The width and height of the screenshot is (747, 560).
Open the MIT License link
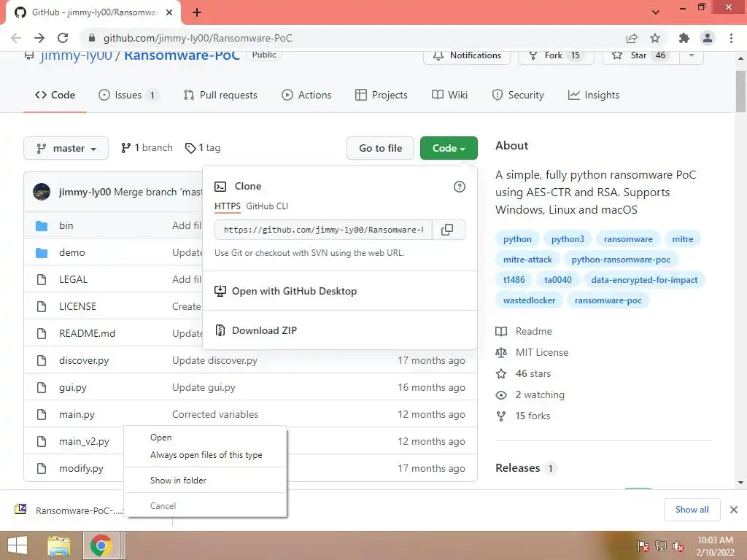(542, 352)
